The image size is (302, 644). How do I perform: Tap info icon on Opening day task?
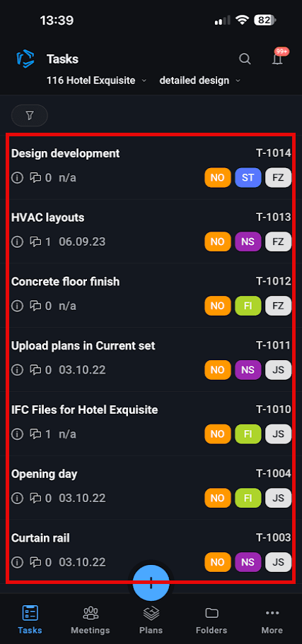[x=17, y=499]
